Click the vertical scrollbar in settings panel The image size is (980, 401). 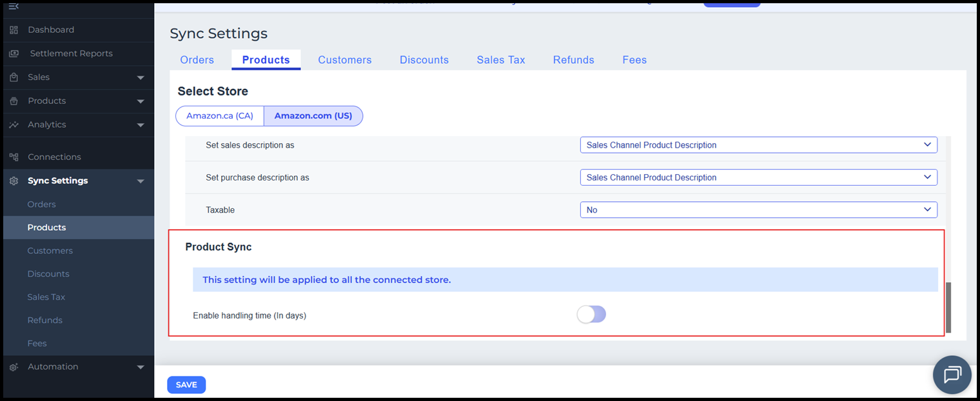point(948,306)
